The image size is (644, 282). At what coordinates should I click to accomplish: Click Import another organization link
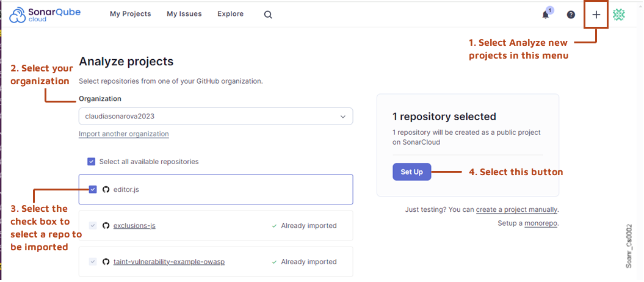coord(123,134)
